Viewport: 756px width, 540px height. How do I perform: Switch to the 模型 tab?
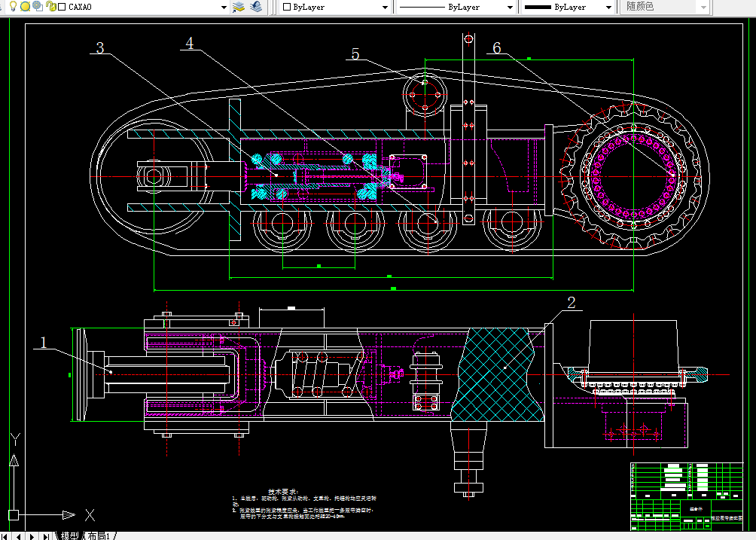point(70,535)
